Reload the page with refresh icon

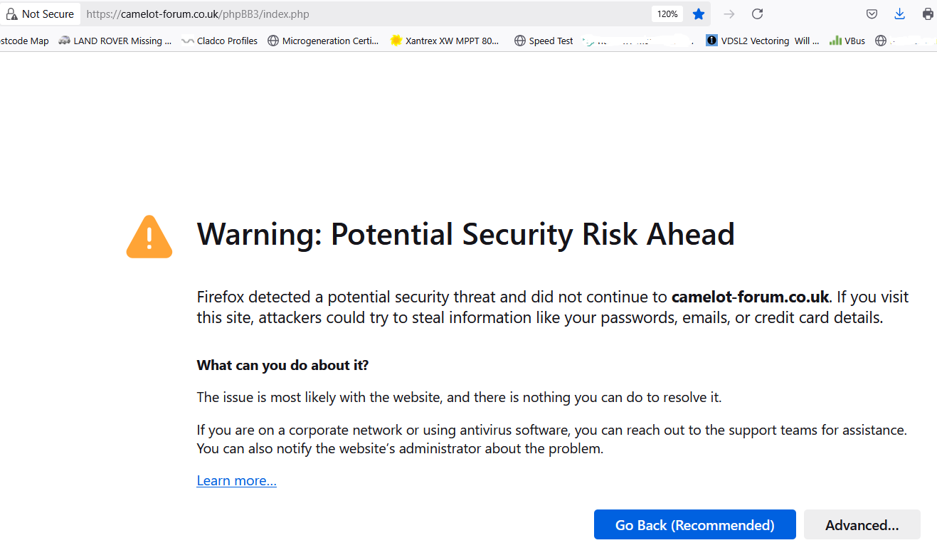[758, 14]
